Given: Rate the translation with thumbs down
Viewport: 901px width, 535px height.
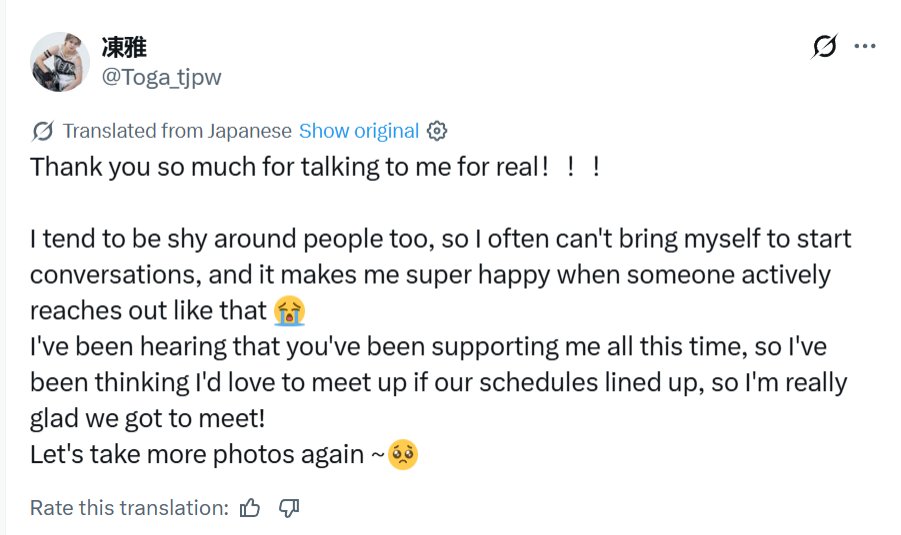Looking at the screenshot, I should [289, 508].
